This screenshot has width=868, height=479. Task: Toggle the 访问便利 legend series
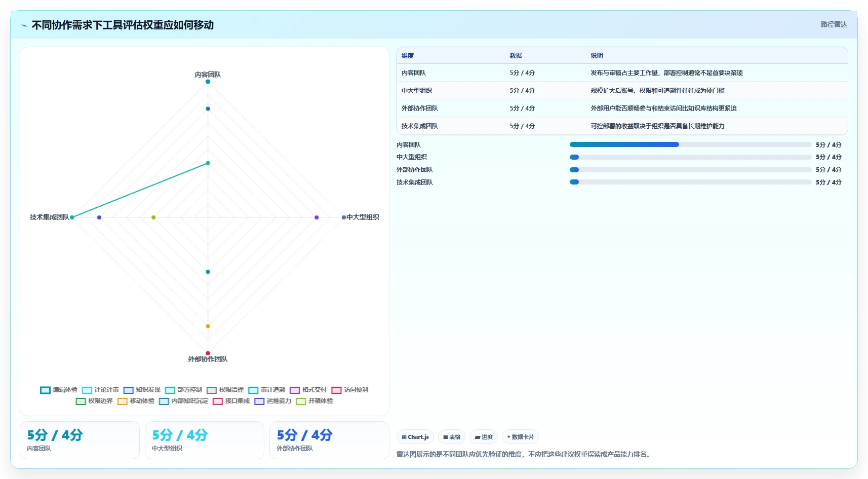[349, 390]
